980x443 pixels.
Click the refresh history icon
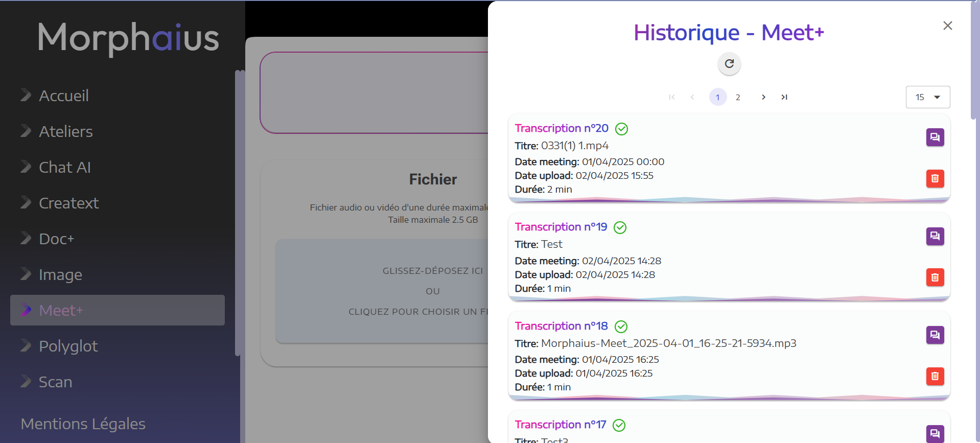tap(729, 64)
